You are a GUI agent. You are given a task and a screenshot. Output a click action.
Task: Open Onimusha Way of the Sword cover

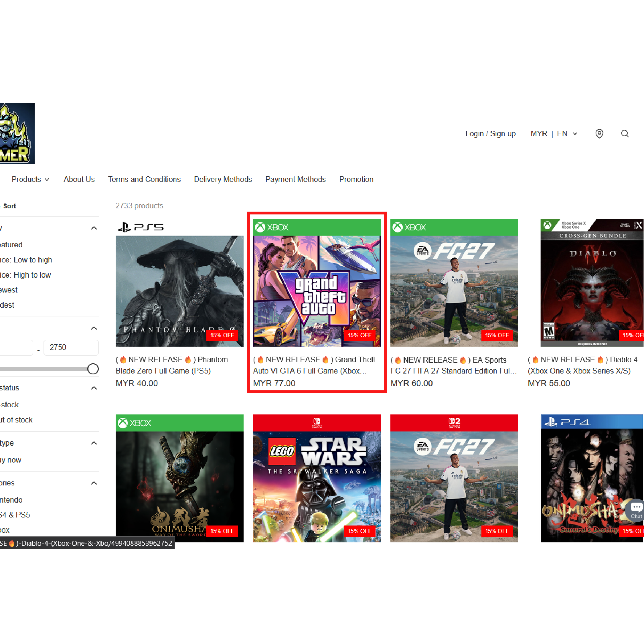pyautogui.click(x=179, y=478)
